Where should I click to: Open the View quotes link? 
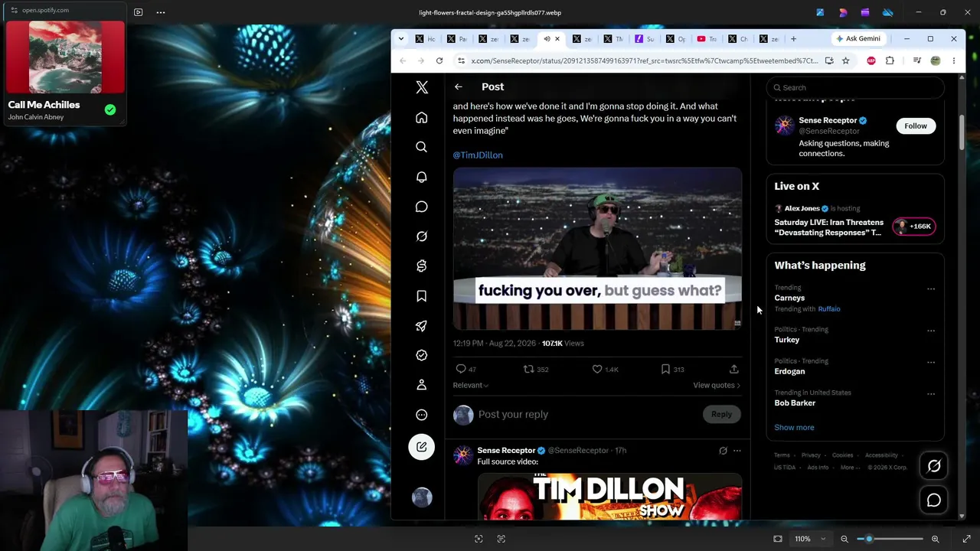717,385
